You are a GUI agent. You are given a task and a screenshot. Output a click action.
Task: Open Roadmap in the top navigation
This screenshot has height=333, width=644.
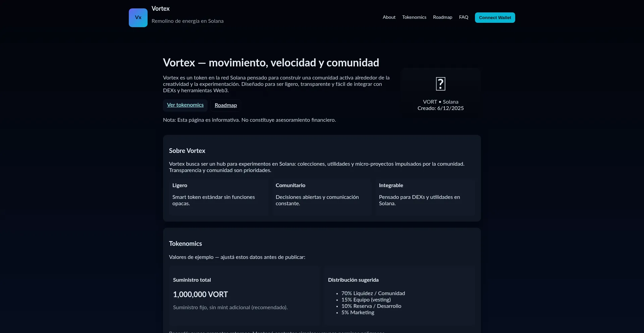[442, 17]
